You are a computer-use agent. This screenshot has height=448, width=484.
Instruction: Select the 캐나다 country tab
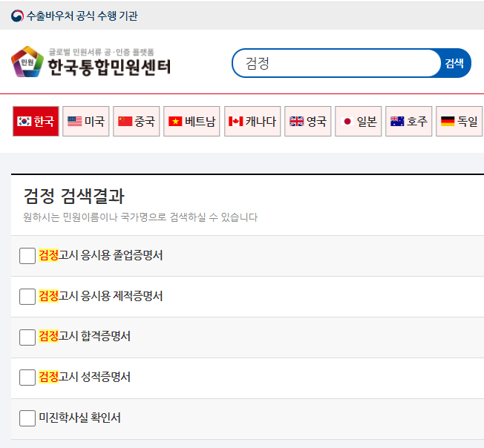pyautogui.click(x=252, y=121)
